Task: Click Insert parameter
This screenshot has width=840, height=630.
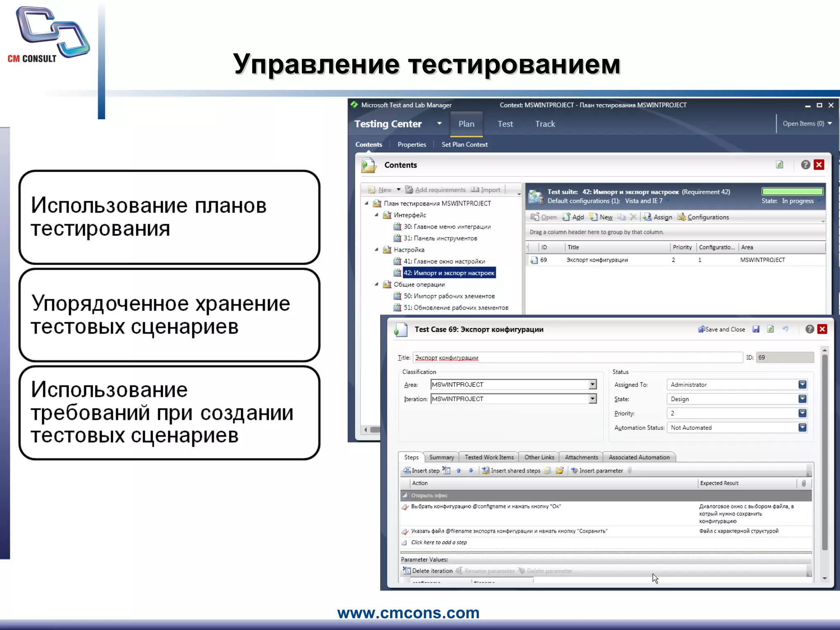Action: tap(597, 470)
